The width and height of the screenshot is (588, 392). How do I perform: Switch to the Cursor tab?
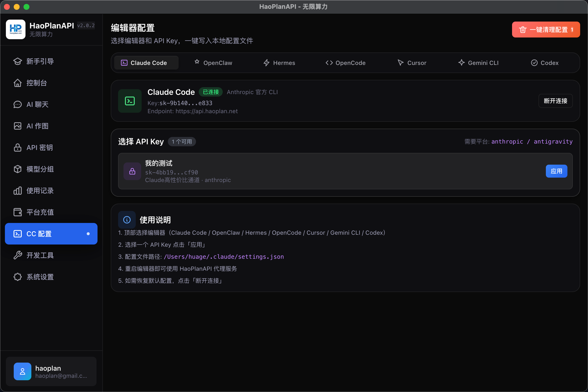tap(412, 63)
